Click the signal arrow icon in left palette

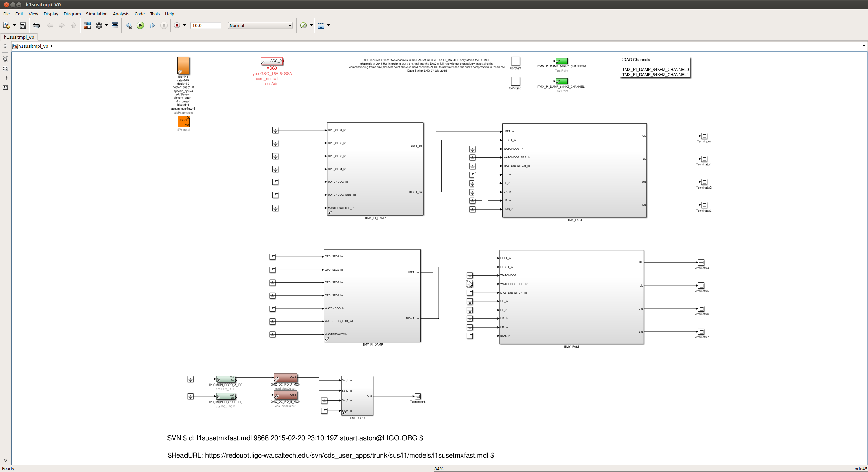pyautogui.click(x=5, y=78)
